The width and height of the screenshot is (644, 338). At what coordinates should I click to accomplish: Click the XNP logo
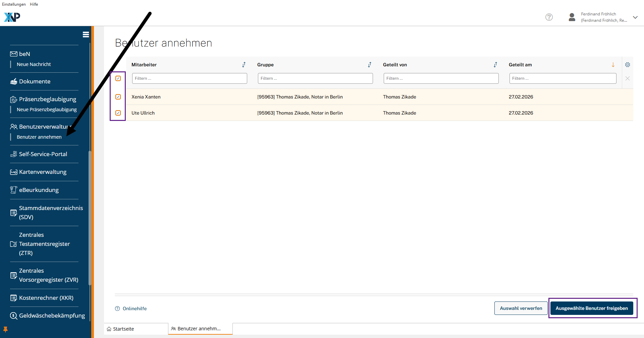pyautogui.click(x=12, y=17)
